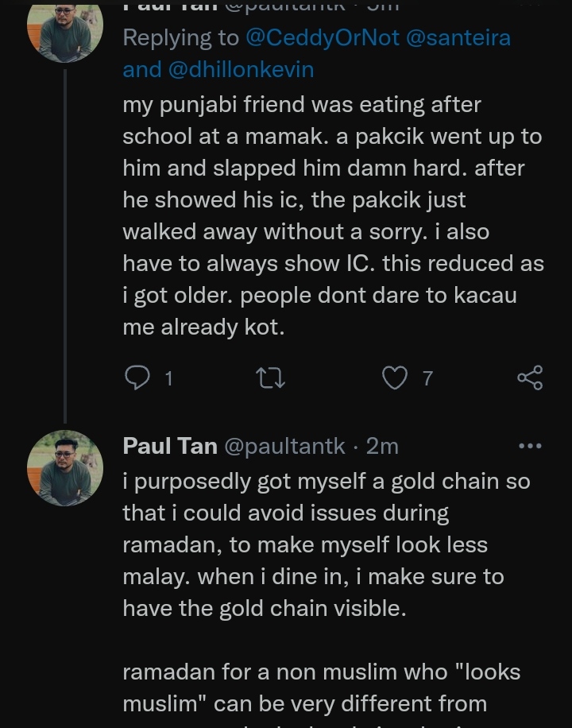The width and height of the screenshot is (572, 728).
Task: Open more options on gold chain tweet
Action: click(530, 446)
